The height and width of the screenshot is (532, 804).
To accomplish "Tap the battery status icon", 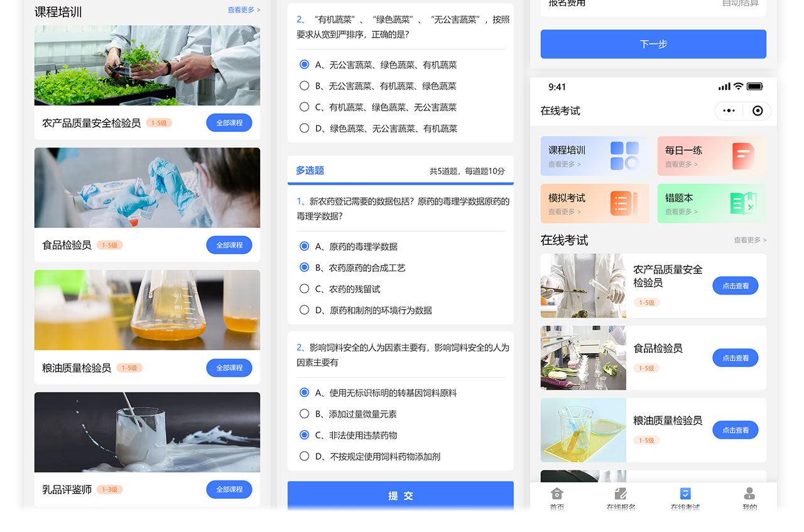I will coord(755,86).
